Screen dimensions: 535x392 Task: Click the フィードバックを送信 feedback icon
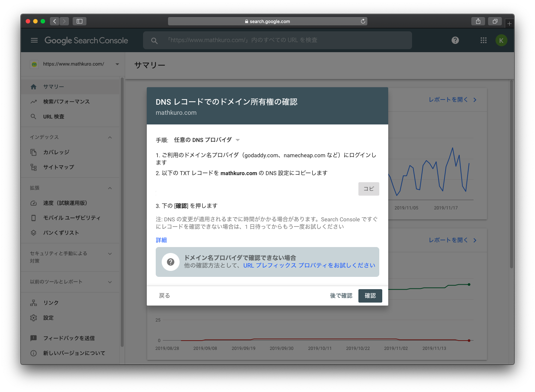tap(34, 338)
